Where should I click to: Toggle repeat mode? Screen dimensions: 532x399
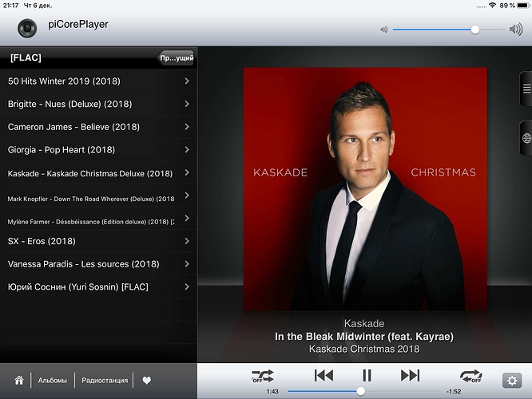coord(471,376)
